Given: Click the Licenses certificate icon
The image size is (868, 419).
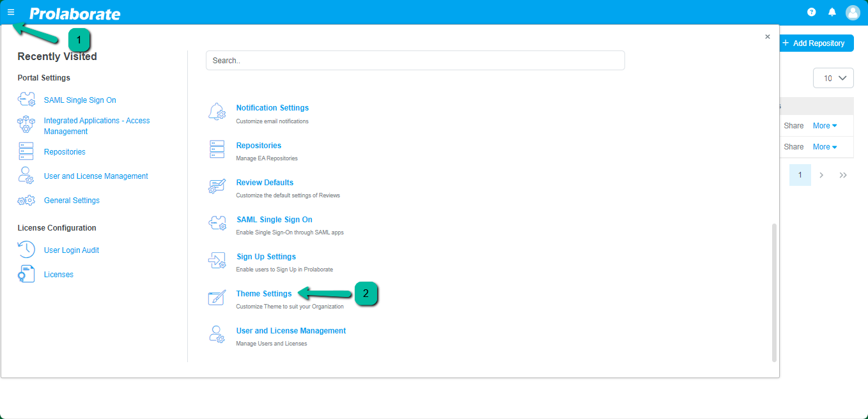Looking at the screenshot, I should point(26,274).
